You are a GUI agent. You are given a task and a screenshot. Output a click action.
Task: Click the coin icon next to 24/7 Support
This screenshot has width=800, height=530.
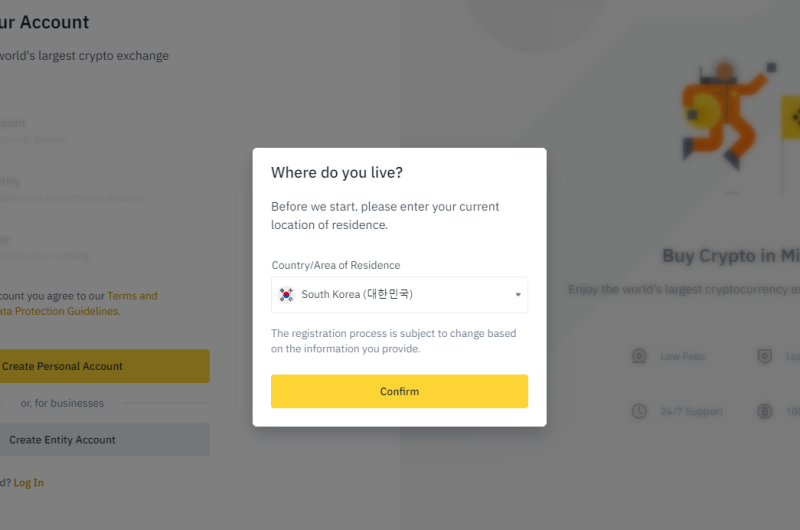[765, 411]
